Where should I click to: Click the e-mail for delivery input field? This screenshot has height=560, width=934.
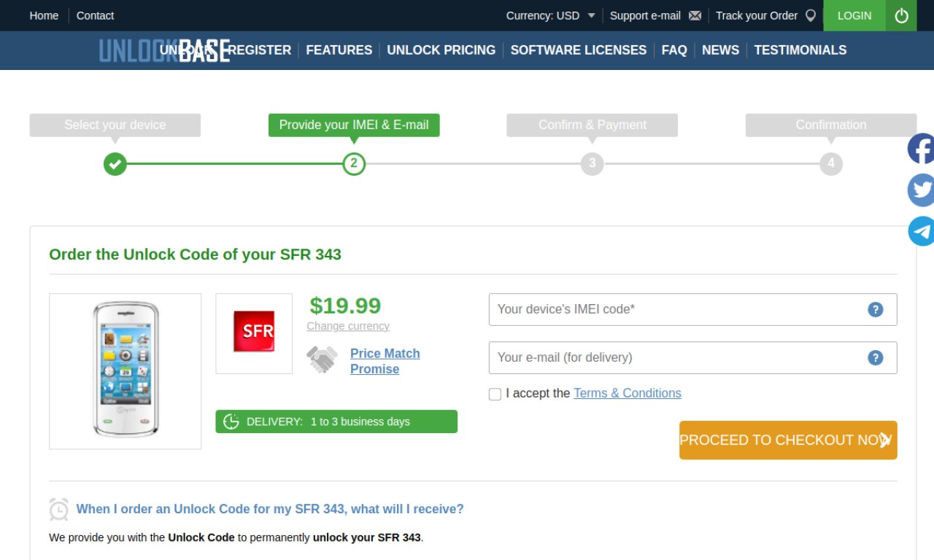tap(692, 357)
